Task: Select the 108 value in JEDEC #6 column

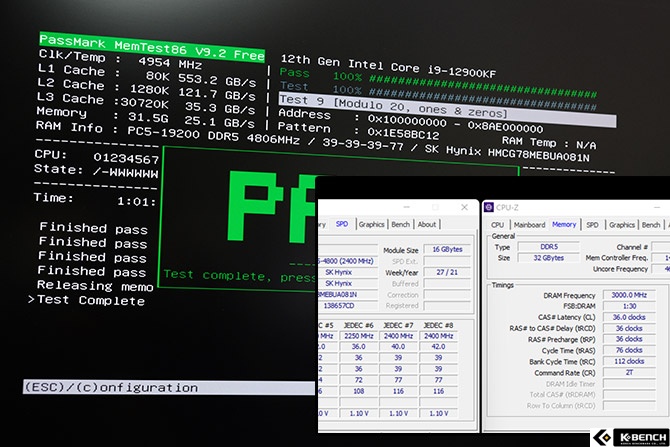Action: pos(359,391)
